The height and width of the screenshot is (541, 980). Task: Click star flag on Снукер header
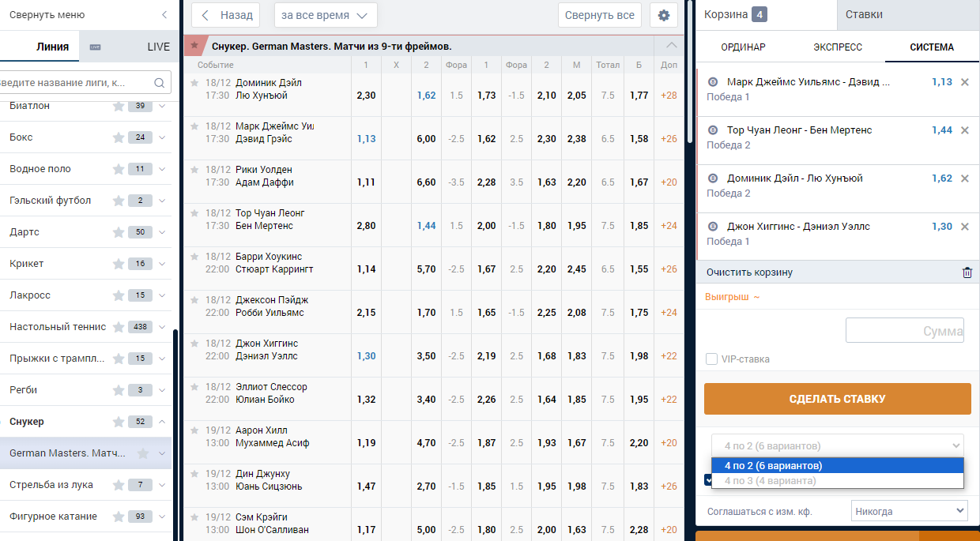194,45
